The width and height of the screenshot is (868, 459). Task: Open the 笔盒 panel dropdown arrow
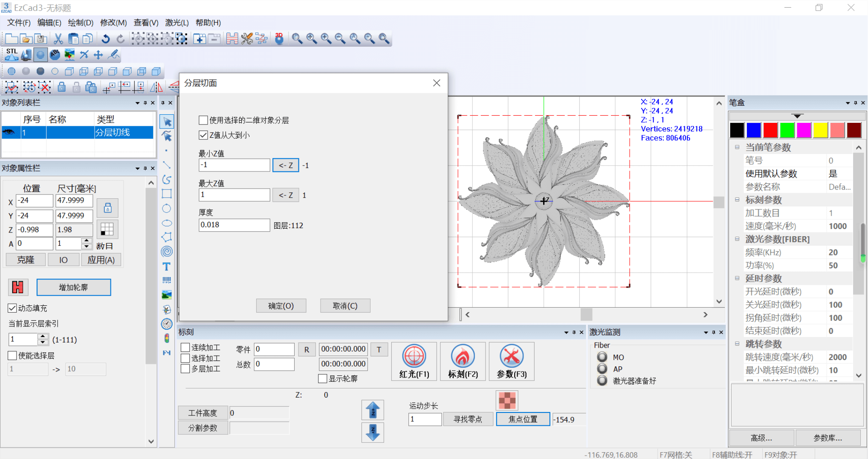(848, 103)
